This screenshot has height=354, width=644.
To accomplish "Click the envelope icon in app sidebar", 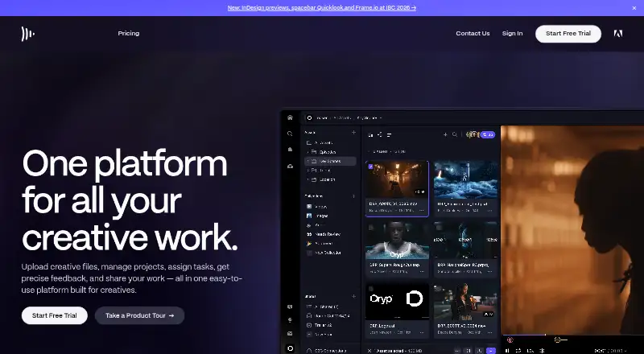I will 290,333.
